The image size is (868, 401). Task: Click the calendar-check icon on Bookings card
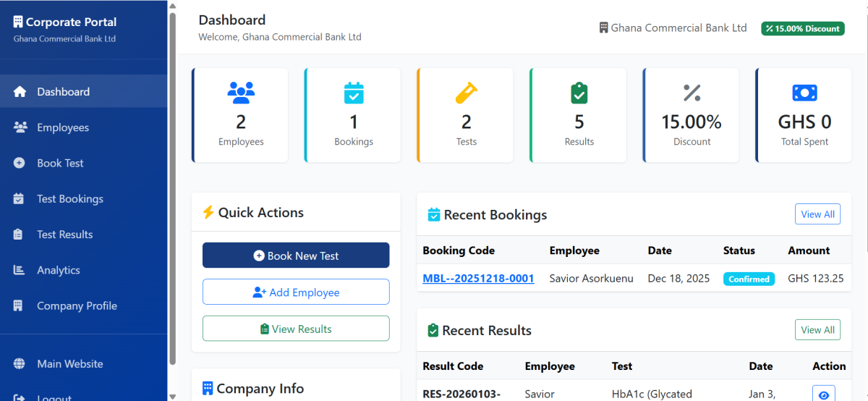(354, 93)
